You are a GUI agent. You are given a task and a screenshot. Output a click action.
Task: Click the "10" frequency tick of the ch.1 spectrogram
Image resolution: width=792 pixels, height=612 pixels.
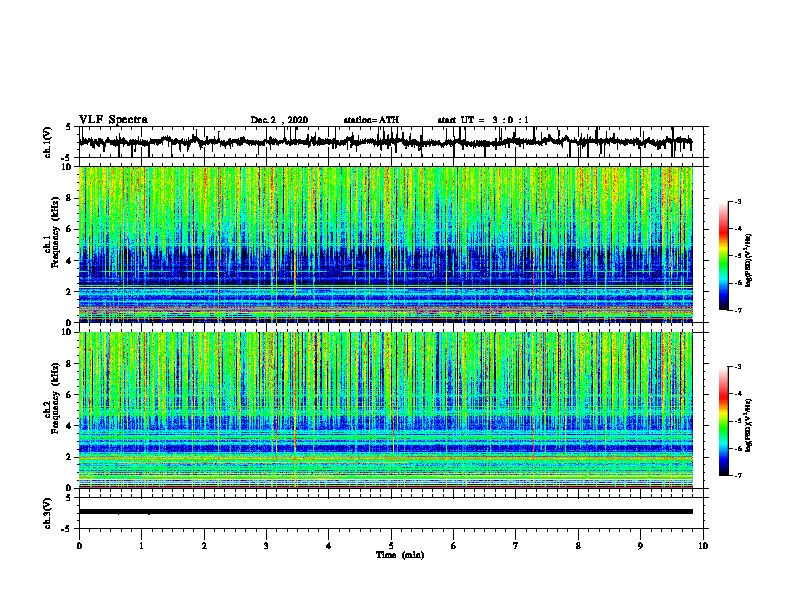pyautogui.click(x=67, y=167)
